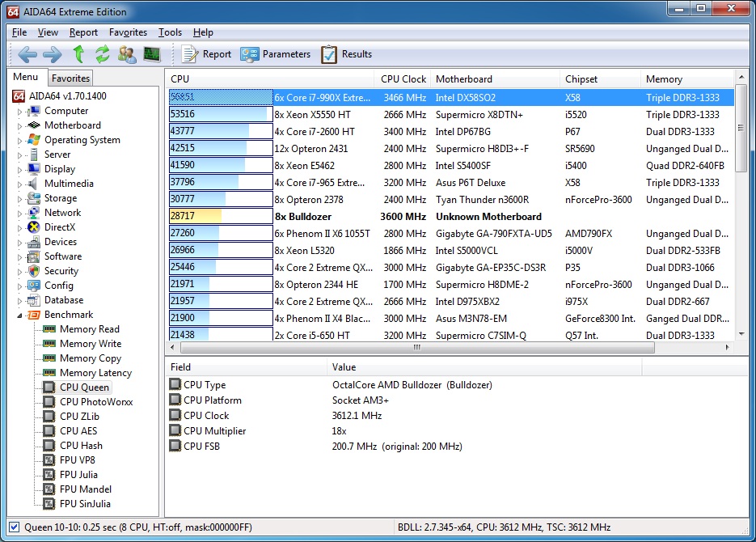756x542 pixels.
Task: Open the Report menu
Action: [x=83, y=32]
